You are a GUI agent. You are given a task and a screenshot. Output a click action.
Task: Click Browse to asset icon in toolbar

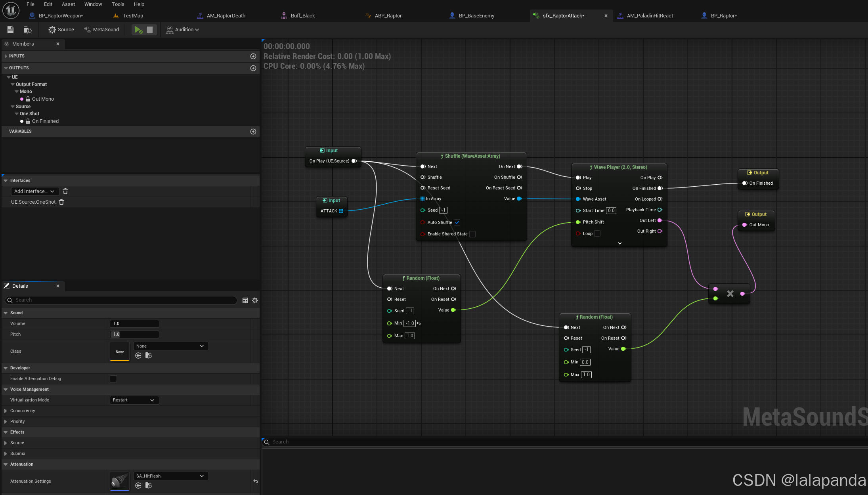tap(27, 30)
